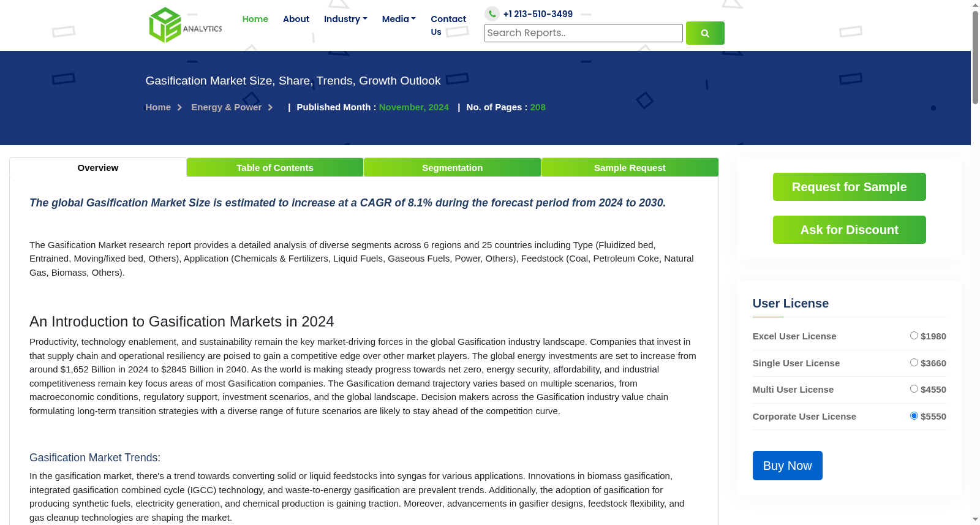
Task: Click scrollbar up arrow
Action: click(x=975, y=5)
